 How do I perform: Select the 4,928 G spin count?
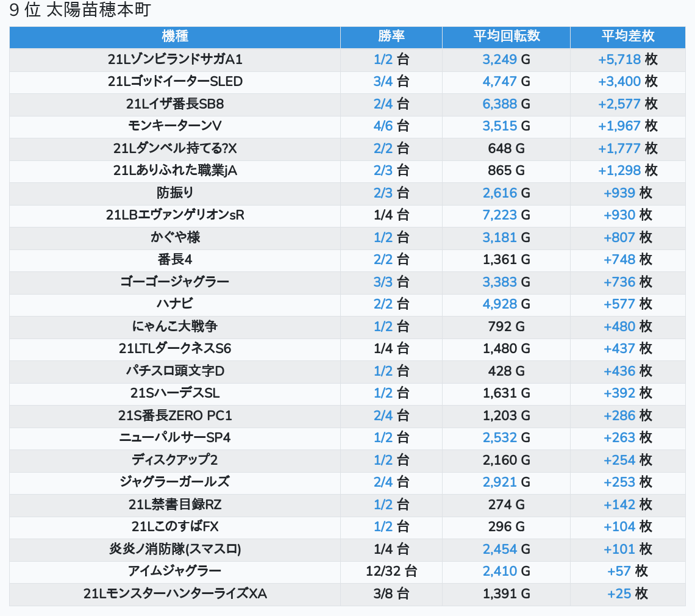pyautogui.click(x=506, y=304)
